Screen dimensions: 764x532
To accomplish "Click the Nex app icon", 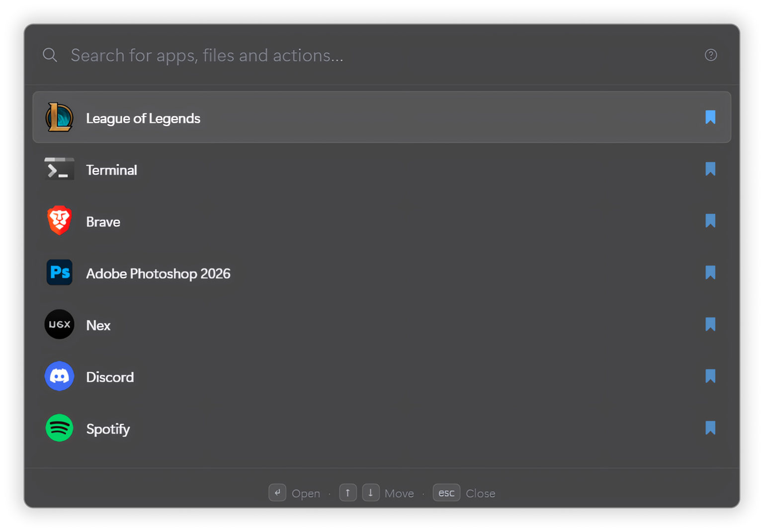I will coord(59,324).
